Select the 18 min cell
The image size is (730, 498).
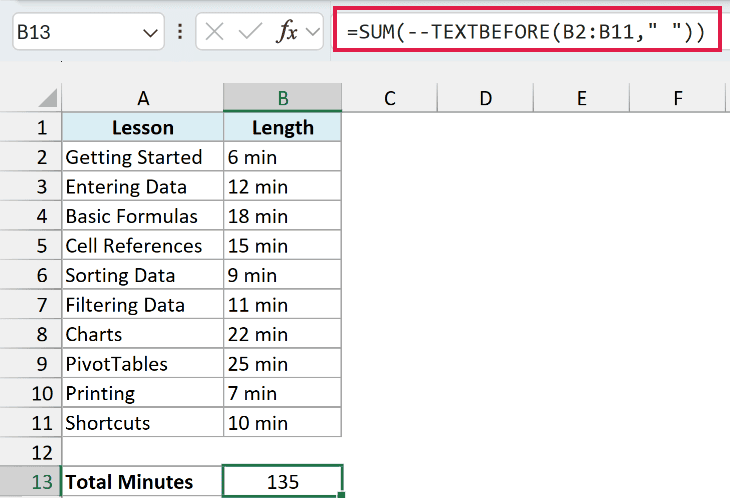click(283, 216)
